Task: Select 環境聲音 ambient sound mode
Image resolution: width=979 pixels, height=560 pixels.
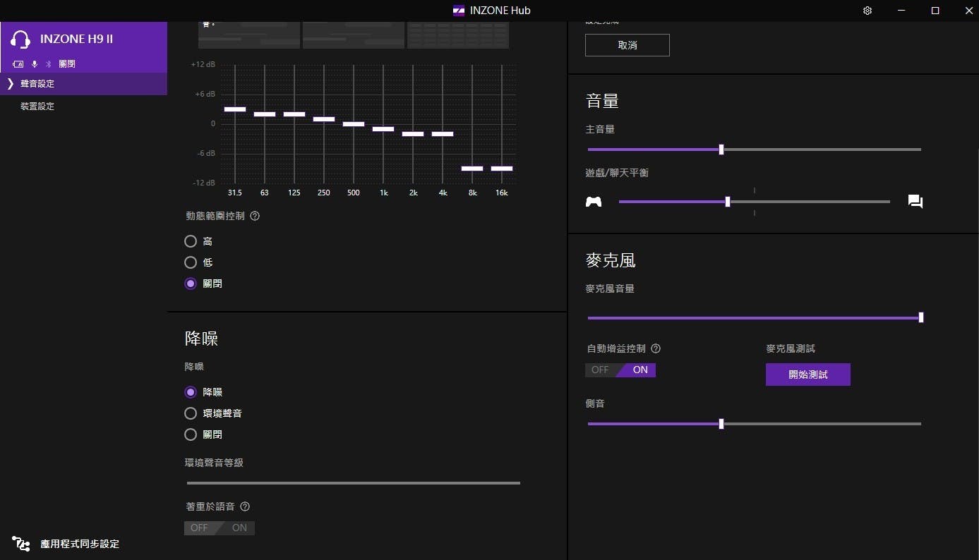Action: 191,413
